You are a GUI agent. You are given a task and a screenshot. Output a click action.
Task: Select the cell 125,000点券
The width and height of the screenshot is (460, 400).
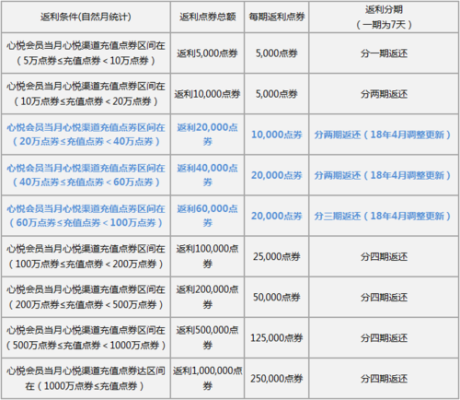(277, 338)
